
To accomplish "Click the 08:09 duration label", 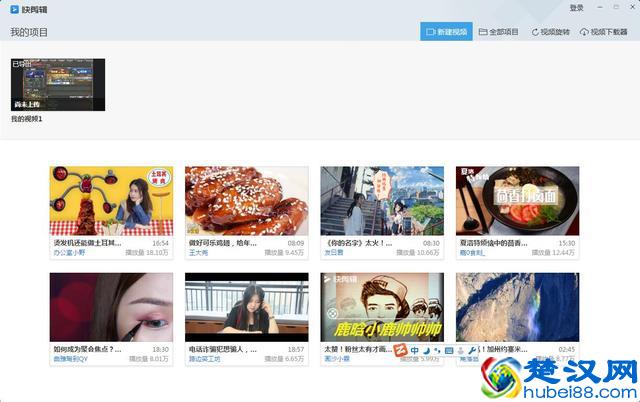I will pos(296,243).
